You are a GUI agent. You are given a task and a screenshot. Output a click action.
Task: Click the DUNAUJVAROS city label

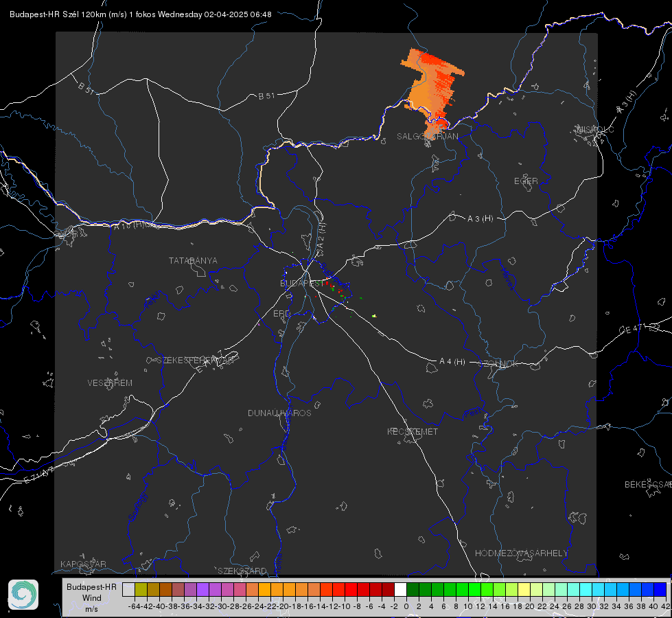click(279, 413)
